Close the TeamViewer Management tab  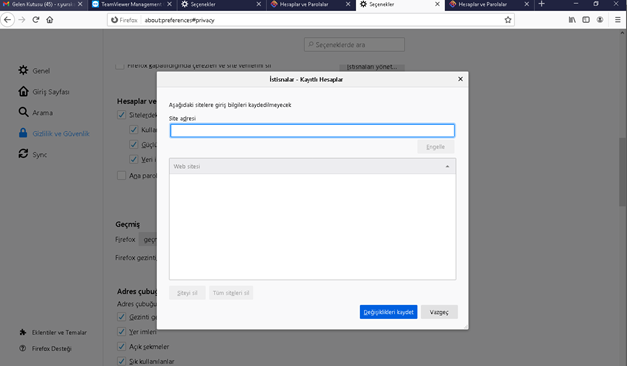click(x=170, y=4)
